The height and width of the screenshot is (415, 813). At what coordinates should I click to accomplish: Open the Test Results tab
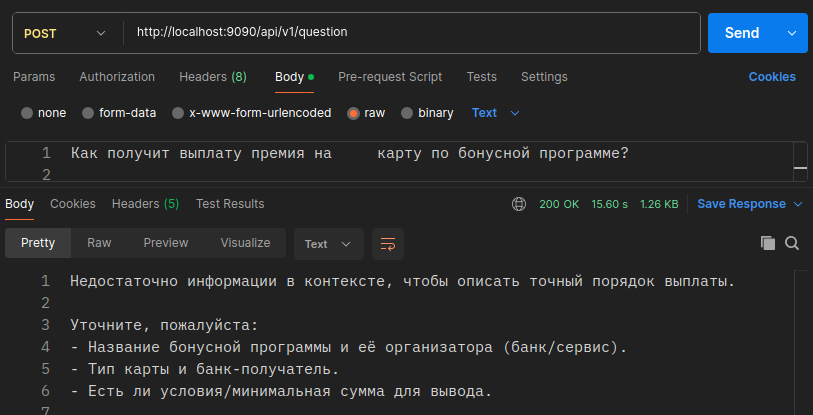click(230, 204)
